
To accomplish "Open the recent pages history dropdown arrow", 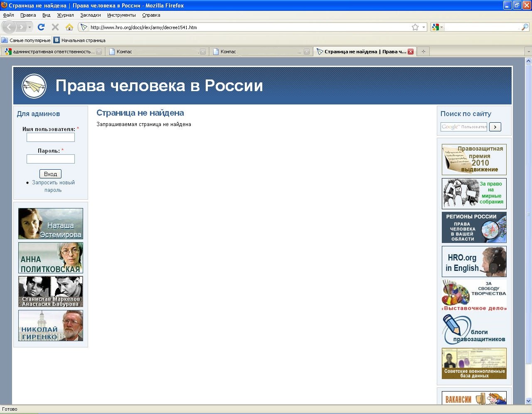I will tap(30, 27).
